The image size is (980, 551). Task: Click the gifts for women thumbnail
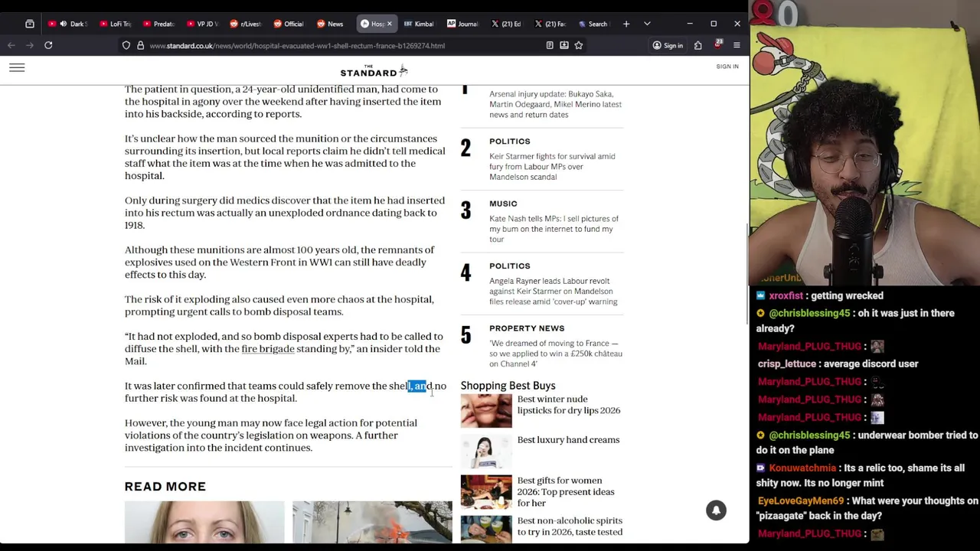coord(486,492)
